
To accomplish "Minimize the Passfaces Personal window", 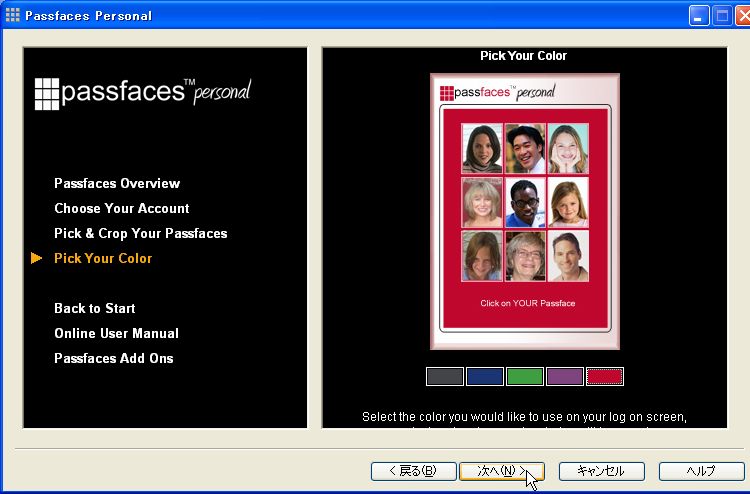I will pyautogui.click(x=699, y=16).
